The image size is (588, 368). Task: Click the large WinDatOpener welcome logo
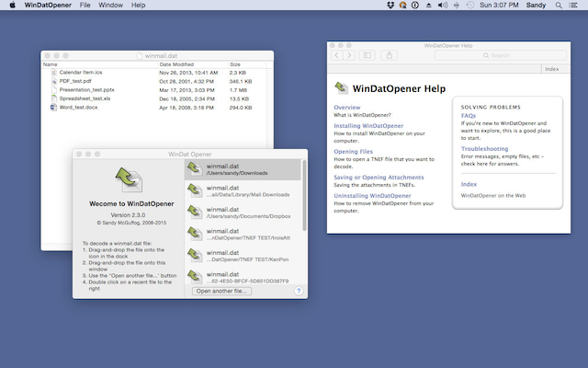pyautogui.click(x=129, y=179)
